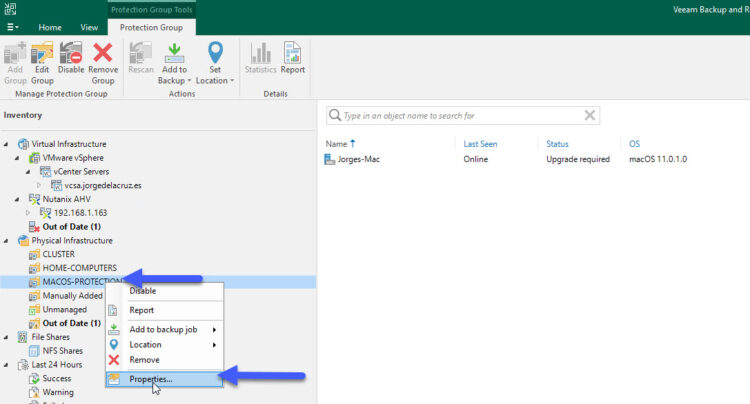This screenshot has height=404, width=750.
Task: Select Out of Date (1) under Nutanix
Action: pyautogui.click(x=71, y=227)
